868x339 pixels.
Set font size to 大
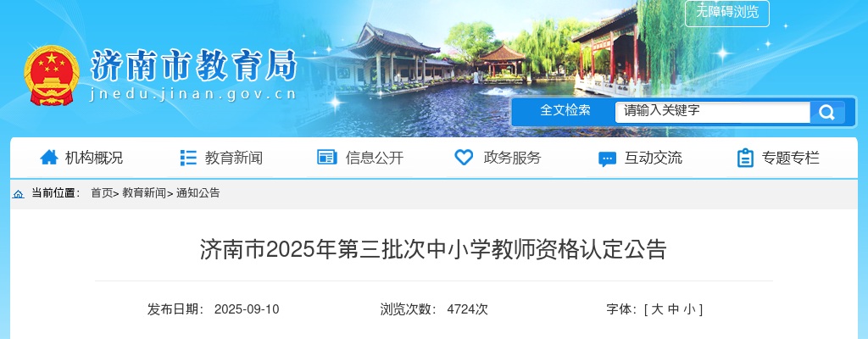[x=657, y=309]
